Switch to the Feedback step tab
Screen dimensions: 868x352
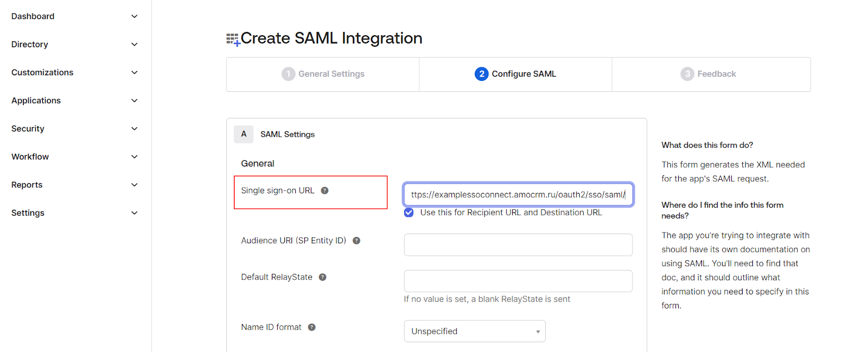(x=716, y=74)
